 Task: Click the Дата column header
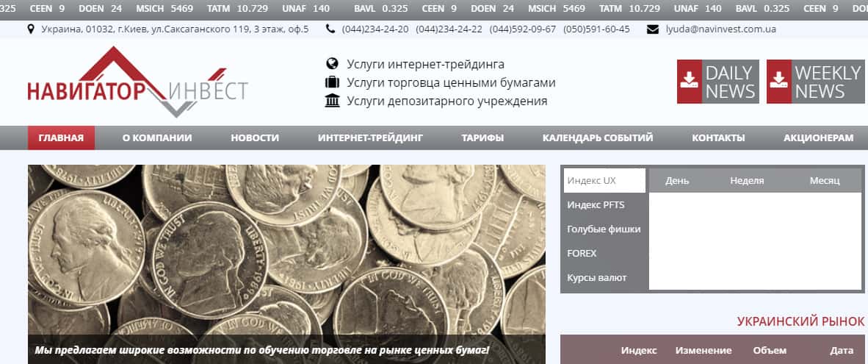(842, 351)
